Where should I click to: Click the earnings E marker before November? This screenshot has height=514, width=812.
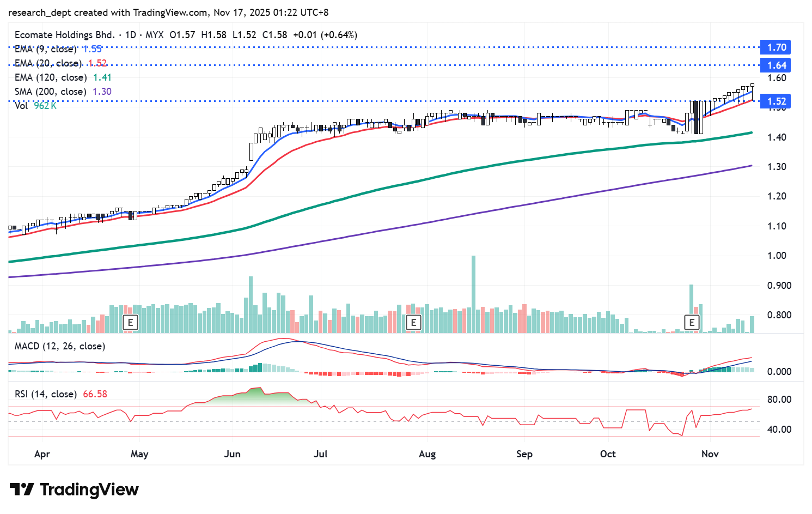[692, 322]
